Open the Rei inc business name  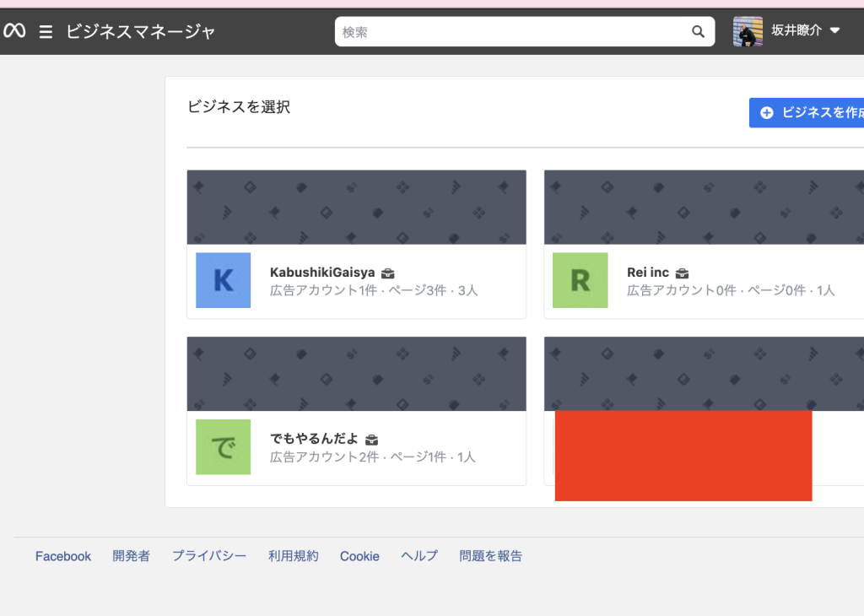(x=648, y=273)
